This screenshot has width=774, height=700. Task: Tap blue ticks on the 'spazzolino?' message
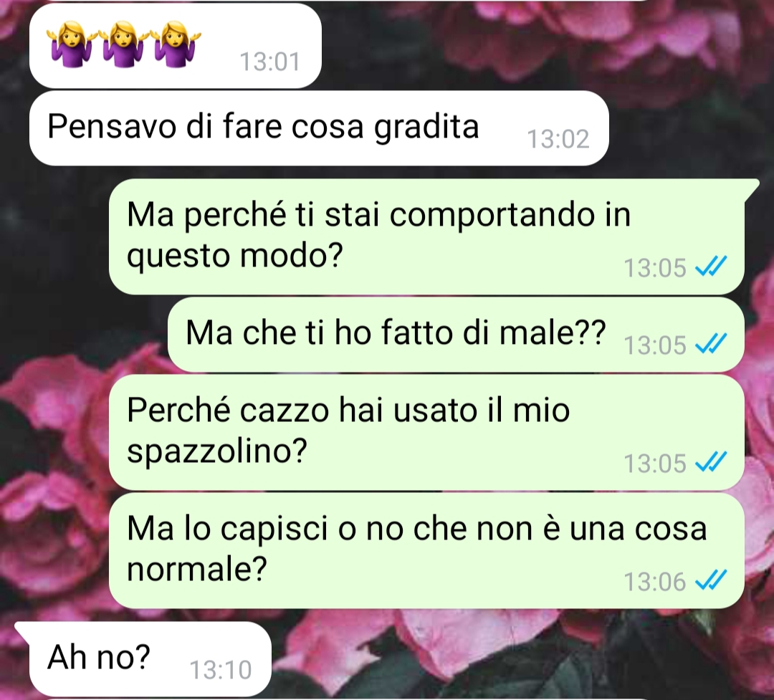coord(711,463)
